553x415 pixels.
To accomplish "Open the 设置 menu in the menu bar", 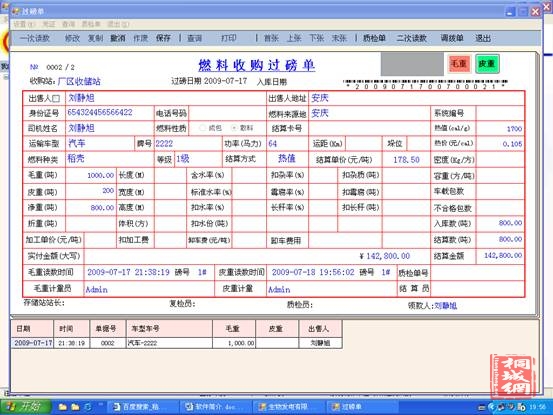I will pyautogui.click(x=24, y=24).
